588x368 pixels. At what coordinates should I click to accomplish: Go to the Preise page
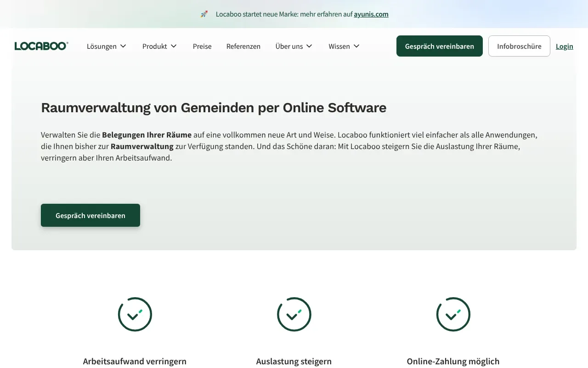pos(202,46)
